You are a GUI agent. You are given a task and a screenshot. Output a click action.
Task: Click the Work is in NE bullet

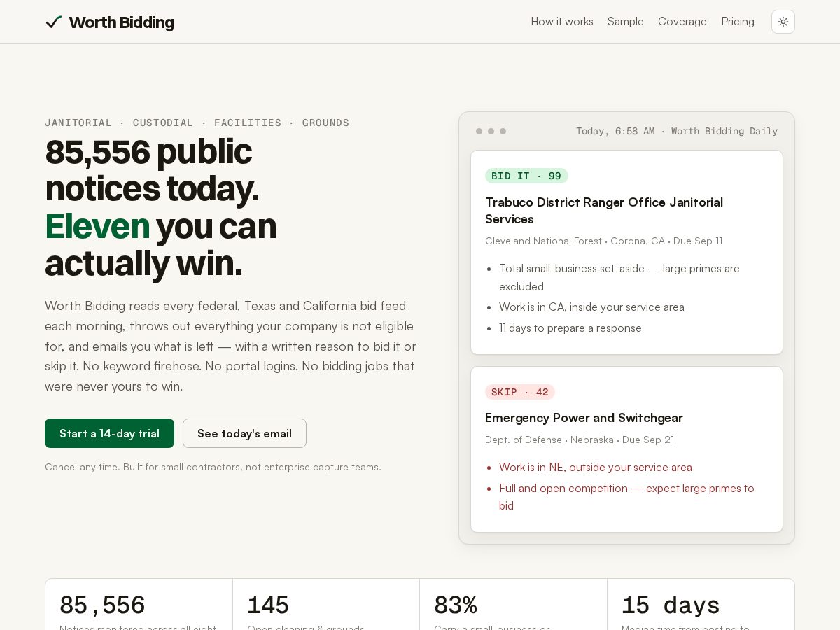(596, 467)
